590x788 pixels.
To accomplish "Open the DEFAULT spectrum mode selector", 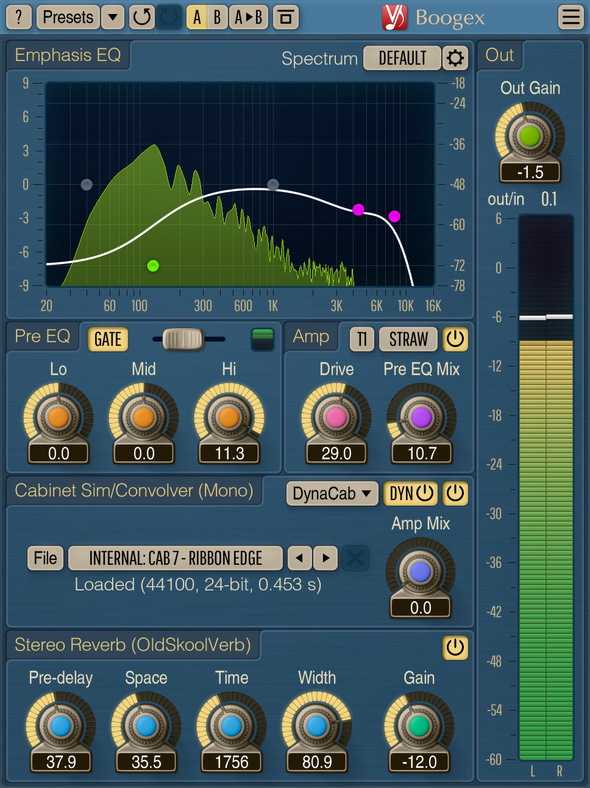I will click(x=402, y=58).
